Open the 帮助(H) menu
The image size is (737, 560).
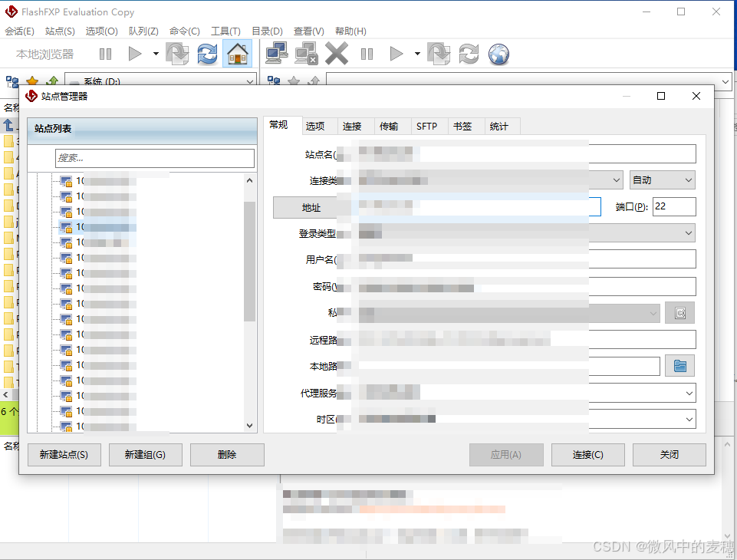click(350, 31)
